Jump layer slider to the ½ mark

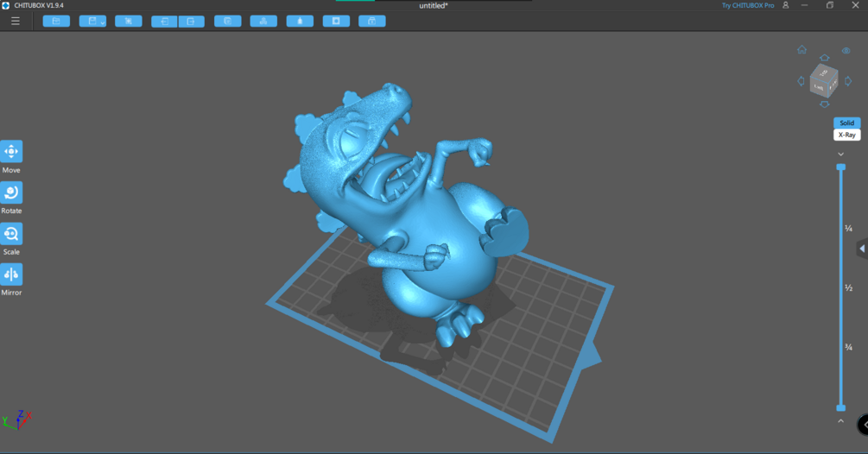pyautogui.click(x=849, y=287)
